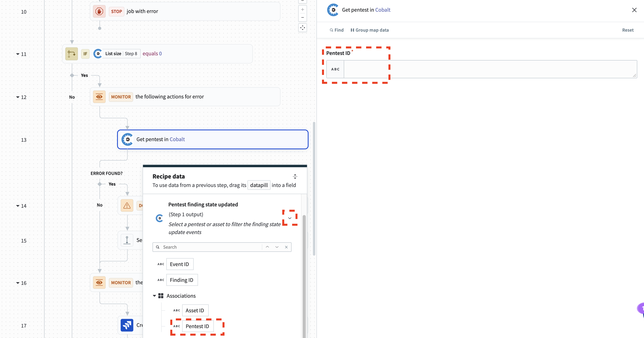Click the MONITOR label in step 16

(121, 282)
